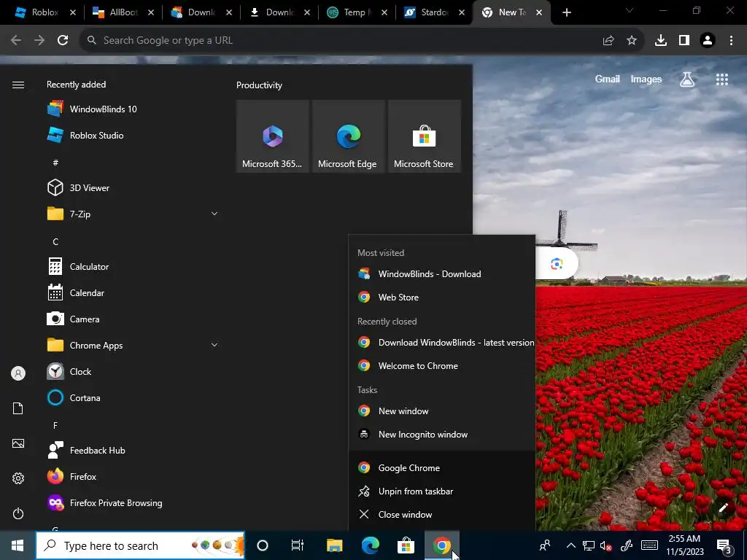The width and height of the screenshot is (747, 560).
Task: Open Feedback Hub app
Action: (133, 451)
